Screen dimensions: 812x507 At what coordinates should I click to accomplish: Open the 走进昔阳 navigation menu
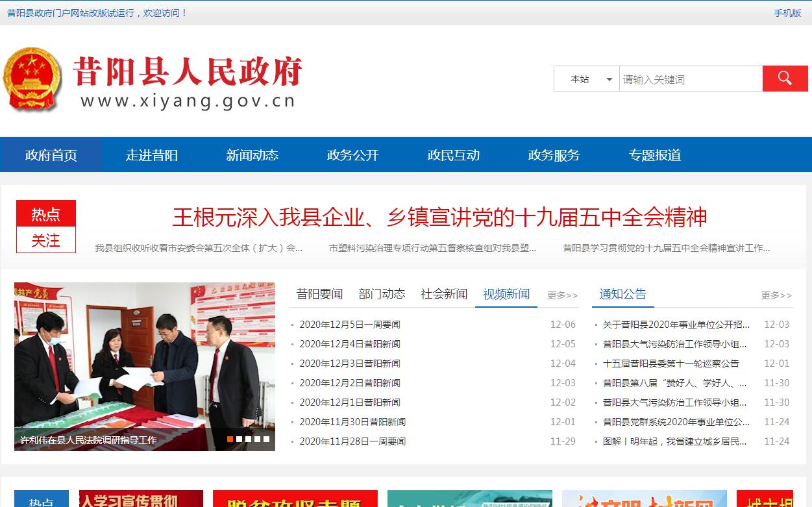[x=153, y=155]
